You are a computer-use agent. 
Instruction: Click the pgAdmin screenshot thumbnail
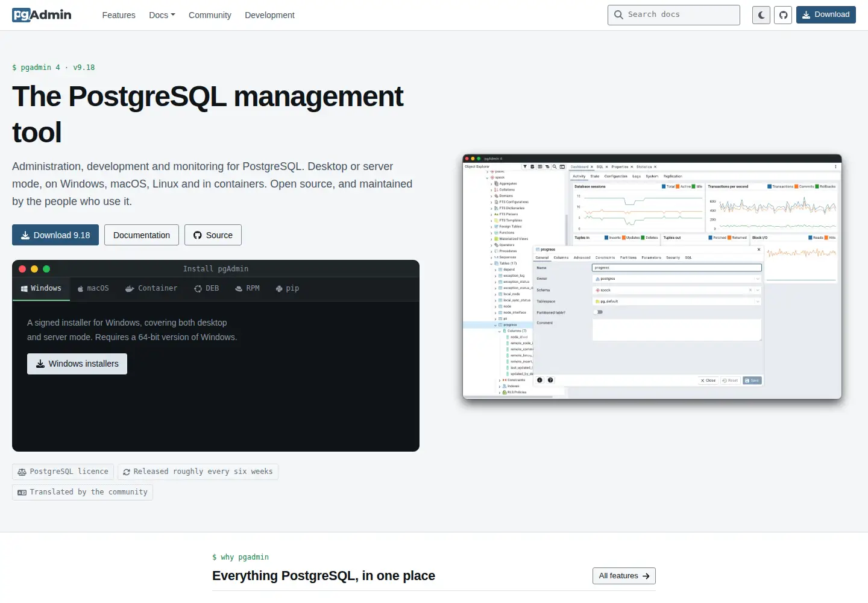(x=652, y=277)
